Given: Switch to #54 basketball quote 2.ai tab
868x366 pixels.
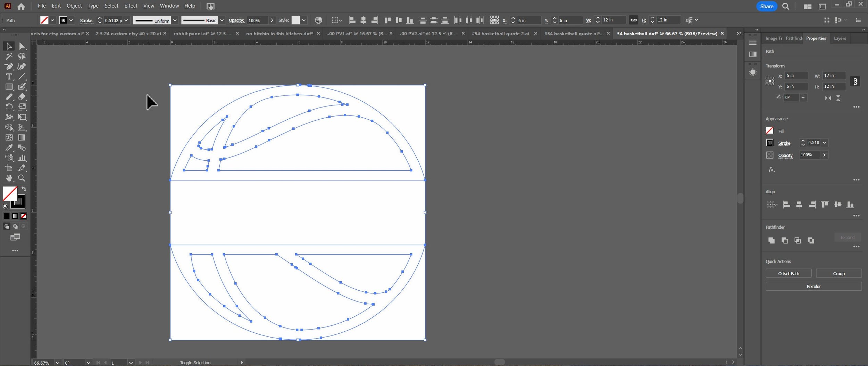Looking at the screenshot, I should (500, 34).
